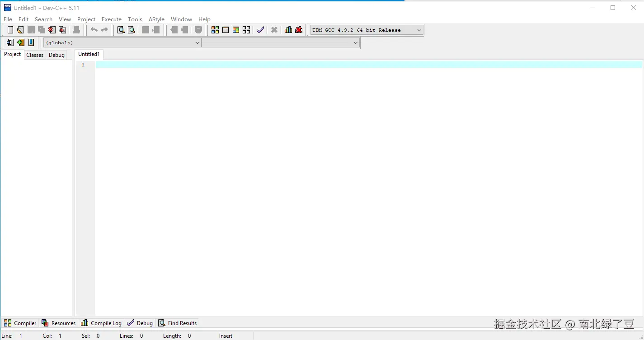Screen dimensions: 644x340
Task: Click the 'Line:' status bar label
Action: (x=7, y=336)
